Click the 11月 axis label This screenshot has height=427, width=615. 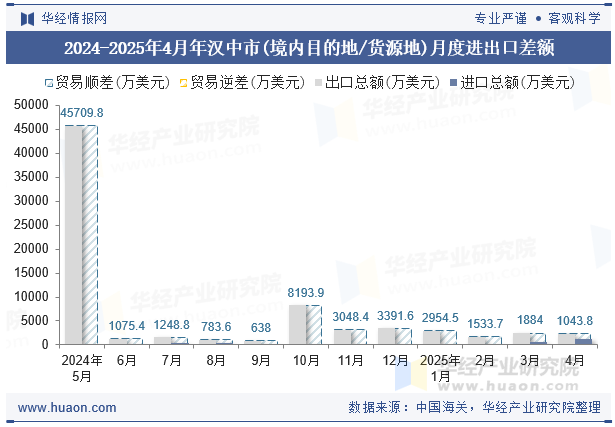[x=351, y=360]
